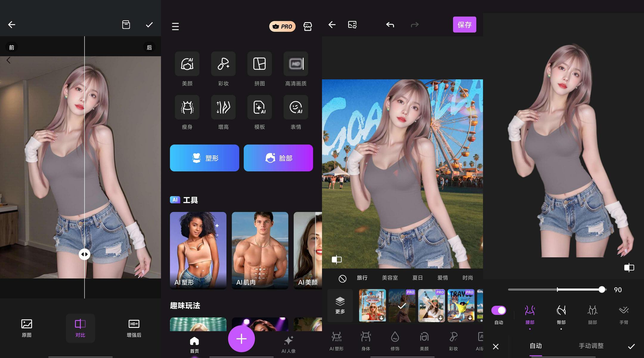This screenshot has height=358, width=644.
Task: Open the hamburger menu
Action: 175,27
